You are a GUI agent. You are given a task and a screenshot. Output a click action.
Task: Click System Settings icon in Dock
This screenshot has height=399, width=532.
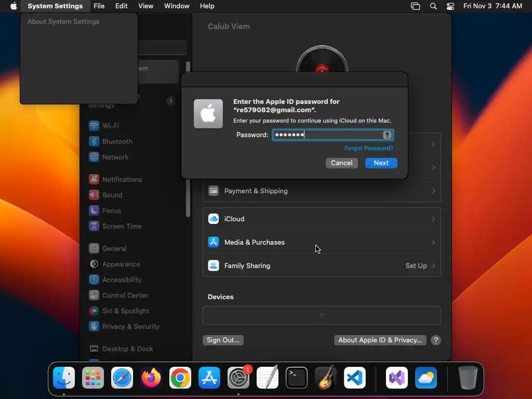click(x=238, y=378)
